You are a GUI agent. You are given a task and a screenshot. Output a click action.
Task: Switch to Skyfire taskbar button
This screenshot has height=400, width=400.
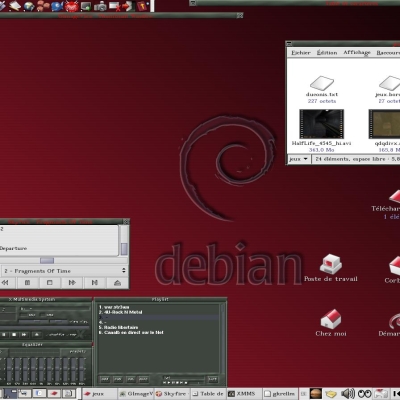tap(172, 394)
